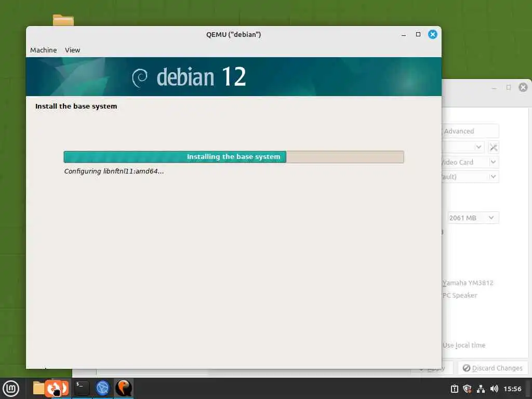Open the Files manager from the taskbar
This screenshot has height=399, width=532.
[x=38, y=388]
